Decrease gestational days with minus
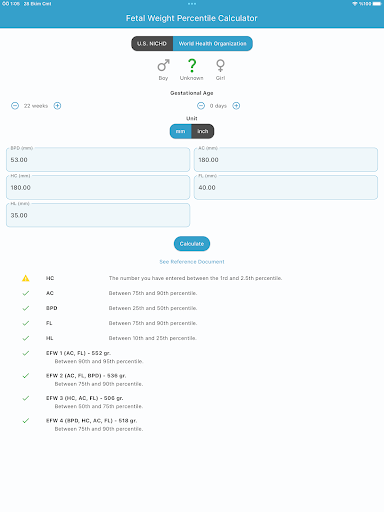The width and height of the screenshot is (384, 512). (201, 106)
